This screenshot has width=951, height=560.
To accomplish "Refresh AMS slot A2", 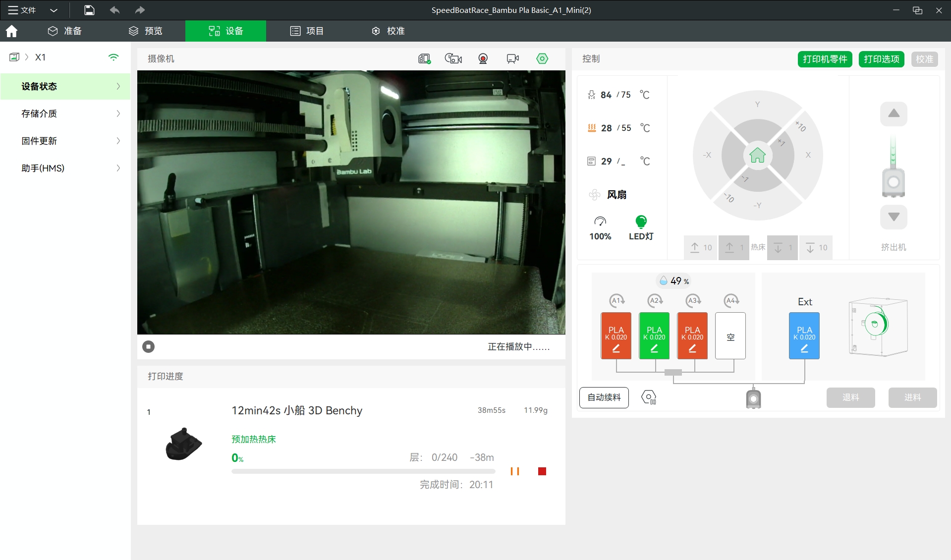I will (x=655, y=300).
